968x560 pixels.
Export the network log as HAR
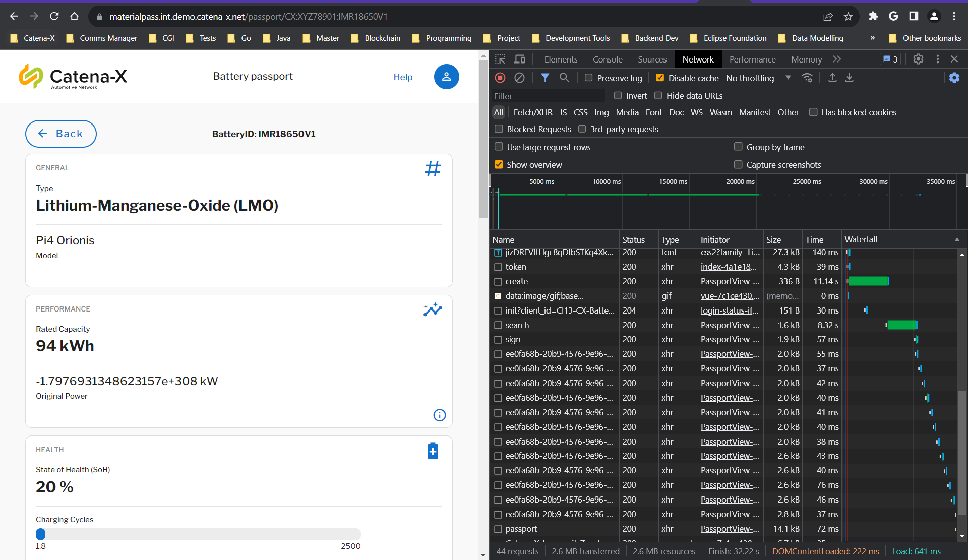(x=850, y=78)
